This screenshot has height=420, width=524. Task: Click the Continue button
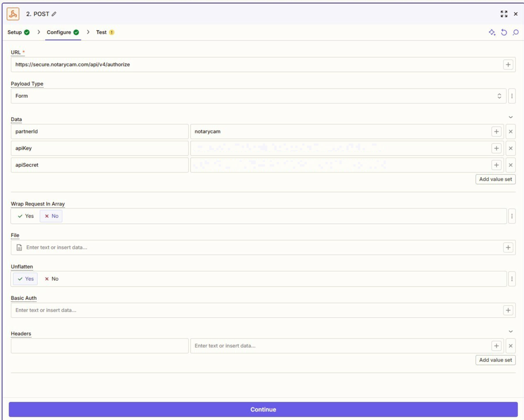263,409
